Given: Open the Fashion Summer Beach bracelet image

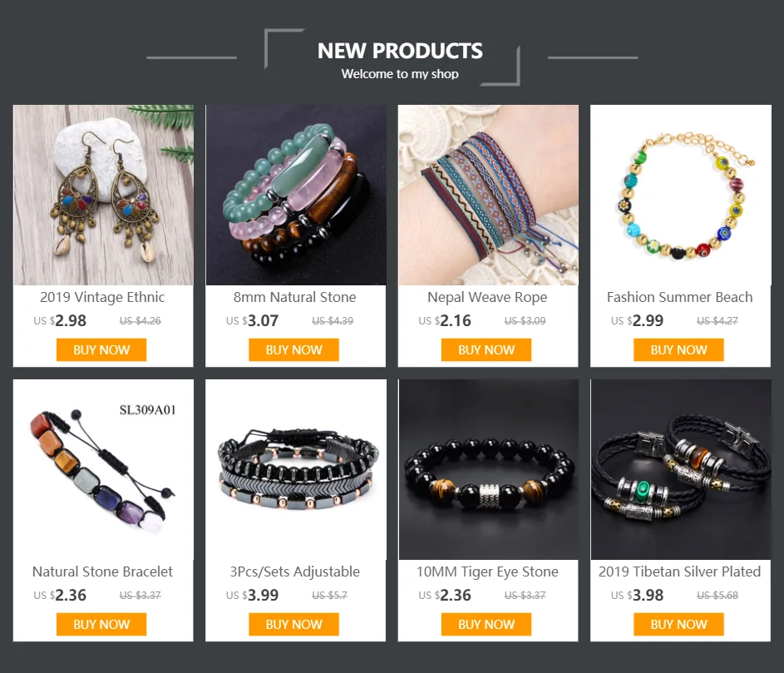Looking at the screenshot, I should (x=681, y=195).
